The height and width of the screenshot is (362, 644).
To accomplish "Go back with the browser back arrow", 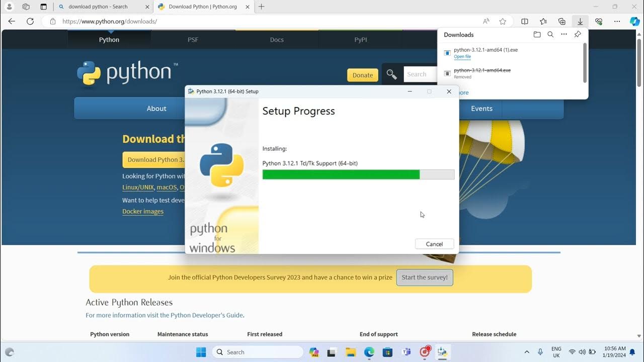I will [12, 22].
